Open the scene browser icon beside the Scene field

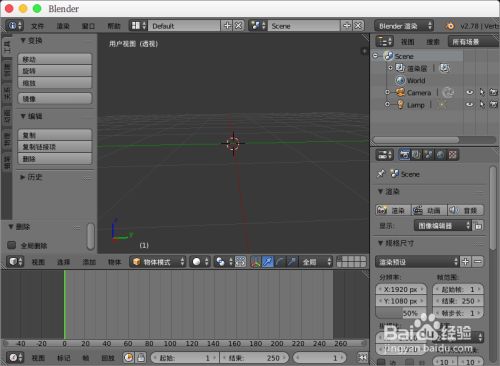pyautogui.click(x=258, y=26)
